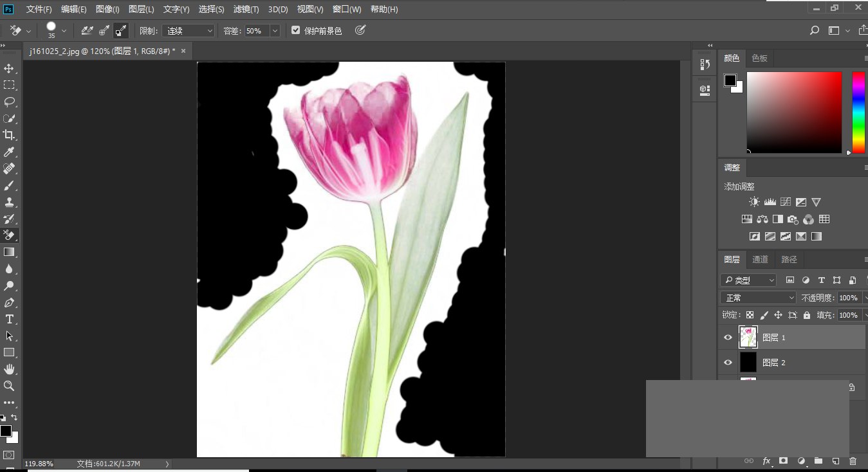Viewport: 868px width, 472px height.
Task: Click the Add layer mask icon
Action: coord(782,460)
